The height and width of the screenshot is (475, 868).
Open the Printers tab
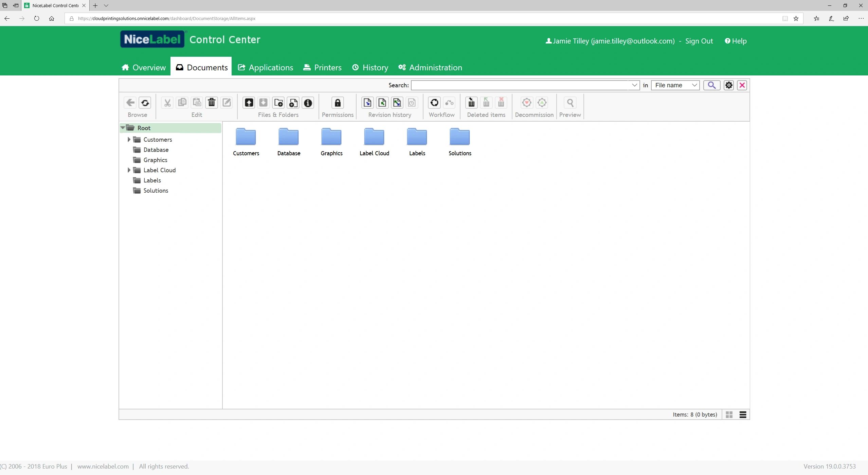coord(322,68)
